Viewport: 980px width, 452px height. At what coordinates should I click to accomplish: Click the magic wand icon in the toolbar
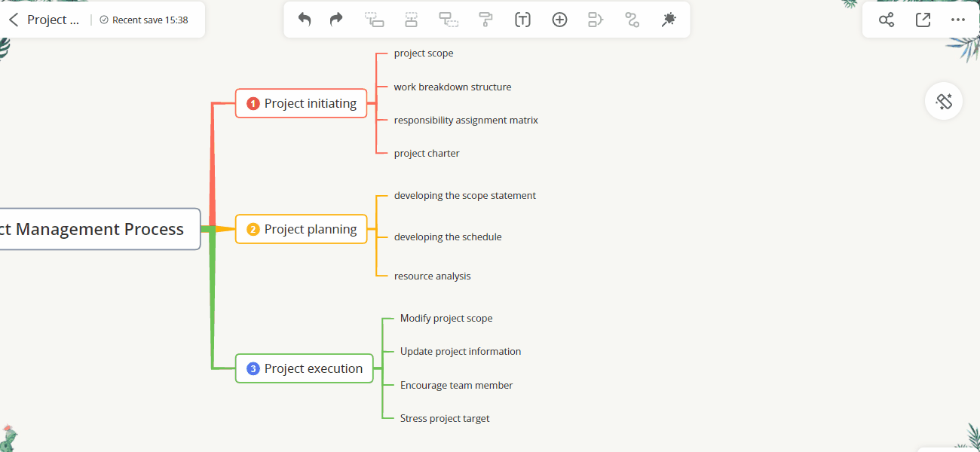point(668,20)
